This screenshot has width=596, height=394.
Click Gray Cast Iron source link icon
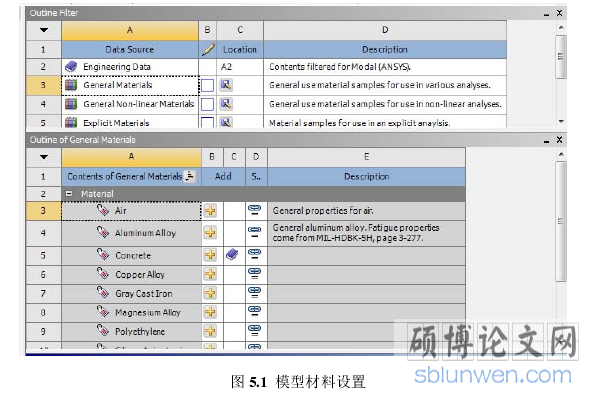255,293
